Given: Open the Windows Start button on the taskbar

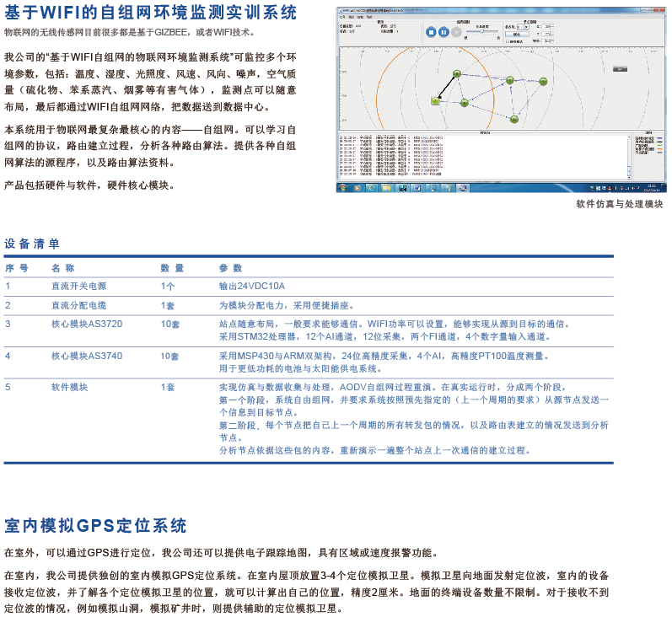Looking at the screenshot, I should click(x=343, y=188).
